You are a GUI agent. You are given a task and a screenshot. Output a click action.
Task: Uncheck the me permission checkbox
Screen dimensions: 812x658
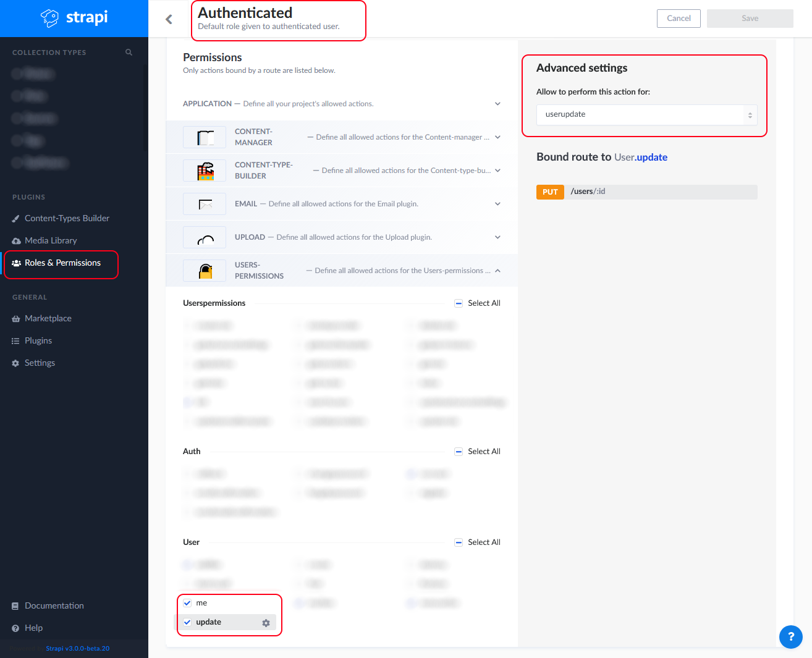187,603
